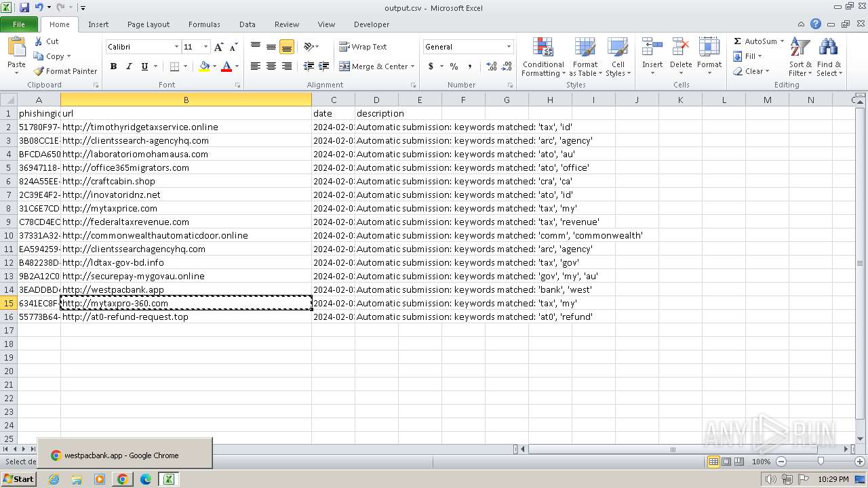
Task: Decrease cell indent
Action: [309, 66]
